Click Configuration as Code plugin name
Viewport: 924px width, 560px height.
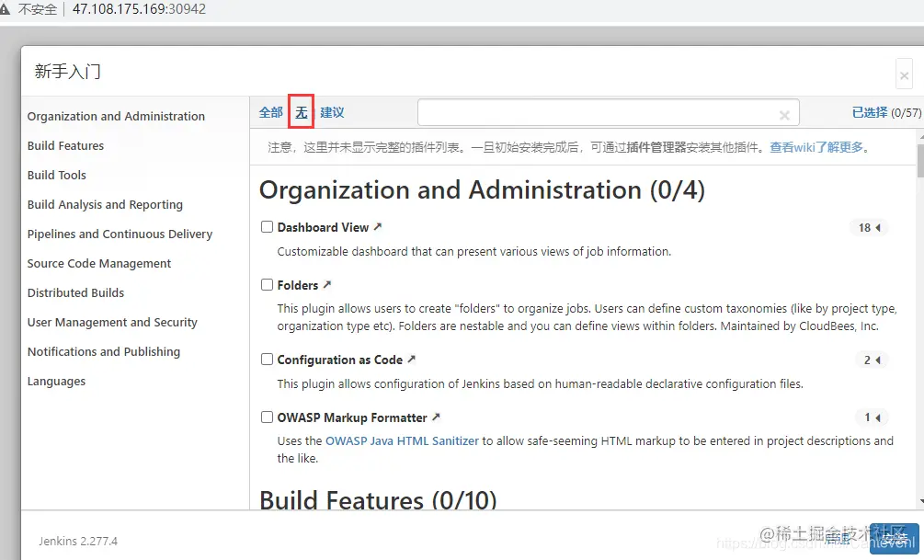click(340, 360)
